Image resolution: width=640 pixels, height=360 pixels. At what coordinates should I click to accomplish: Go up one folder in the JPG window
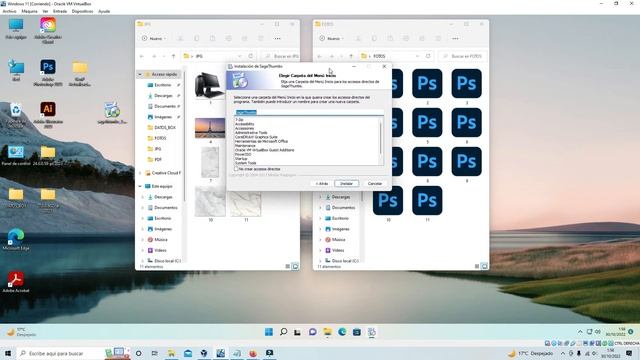173,56
